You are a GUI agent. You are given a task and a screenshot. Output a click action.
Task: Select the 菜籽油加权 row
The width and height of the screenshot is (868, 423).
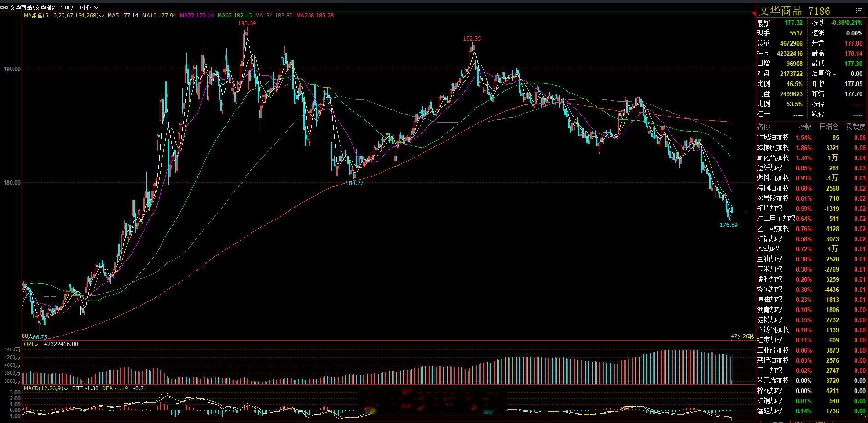point(811,360)
